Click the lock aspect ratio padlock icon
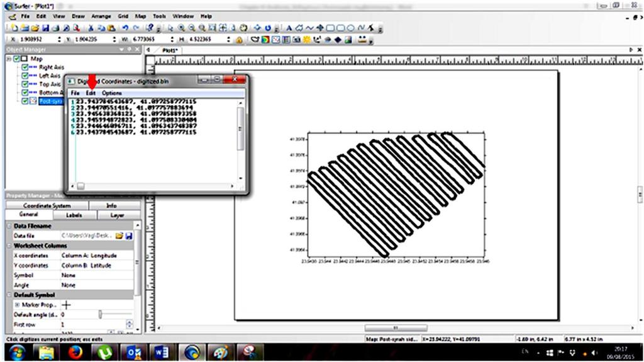The width and height of the screenshot is (644, 362). 238,40
